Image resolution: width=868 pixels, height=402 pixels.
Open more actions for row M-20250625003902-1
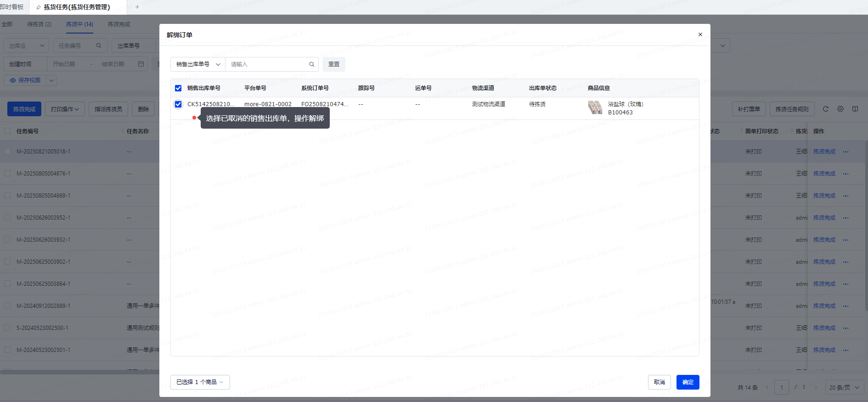(x=846, y=262)
